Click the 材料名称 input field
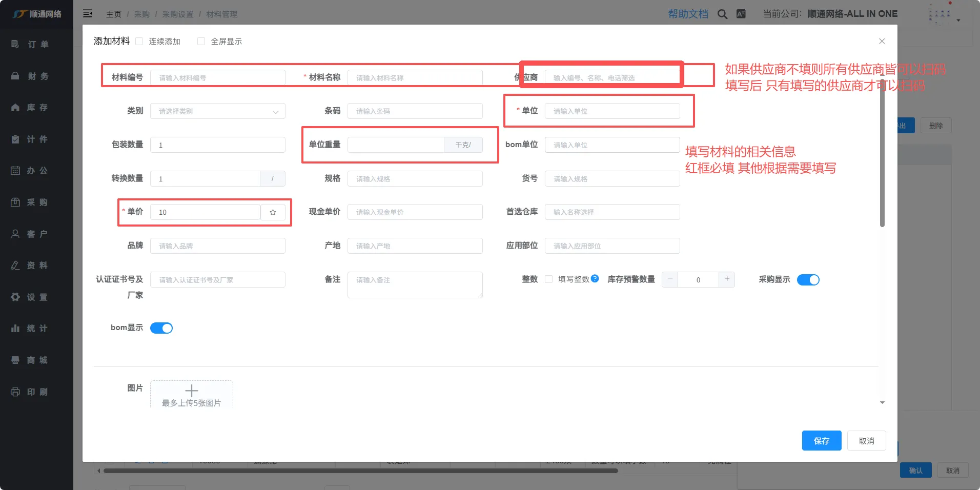This screenshot has width=980, height=490. click(x=415, y=78)
